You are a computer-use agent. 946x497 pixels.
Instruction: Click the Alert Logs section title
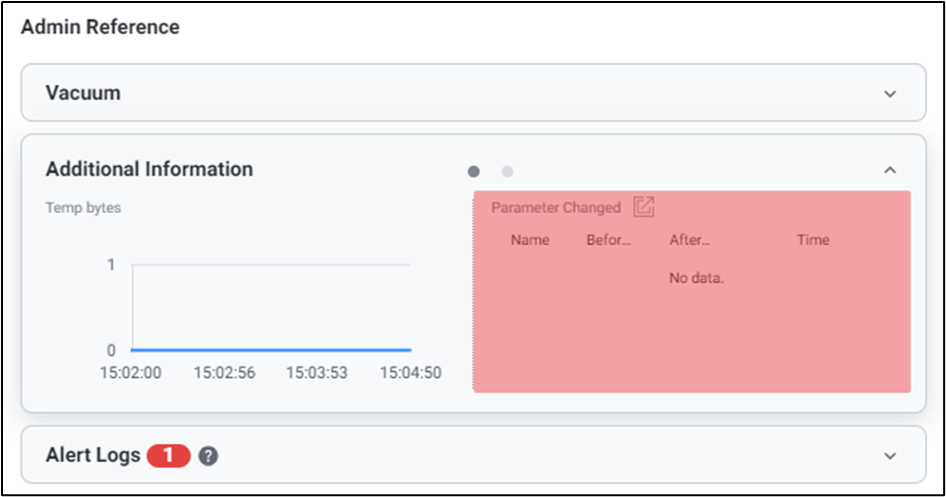93,456
